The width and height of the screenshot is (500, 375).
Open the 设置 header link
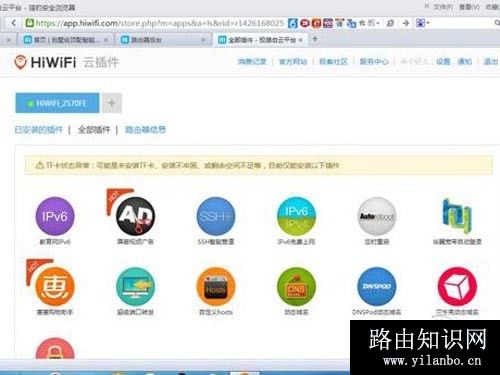click(443, 62)
